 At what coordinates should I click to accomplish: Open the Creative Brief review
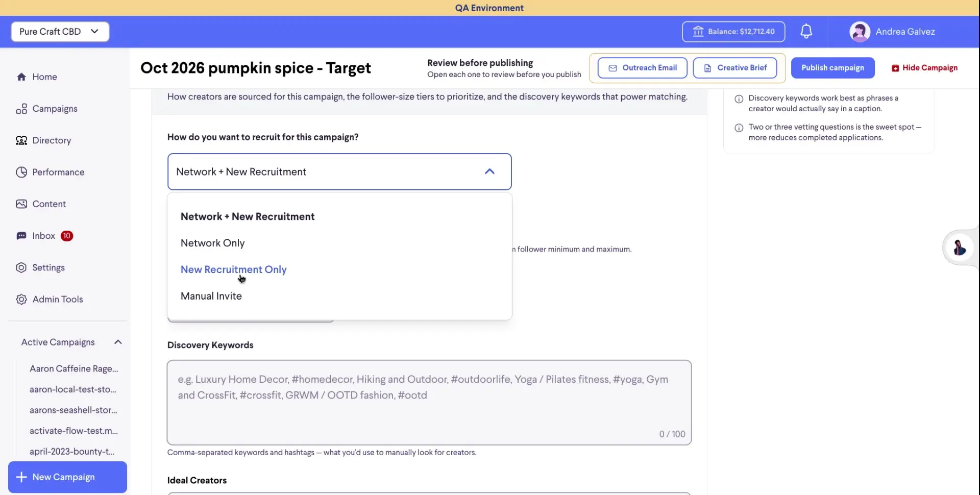coord(735,68)
